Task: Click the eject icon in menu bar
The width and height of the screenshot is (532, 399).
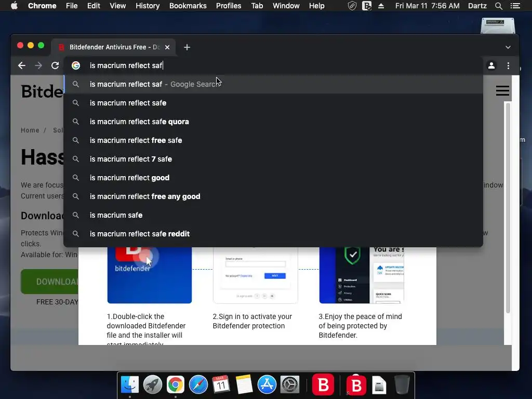Action: pyautogui.click(x=381, y=6)
